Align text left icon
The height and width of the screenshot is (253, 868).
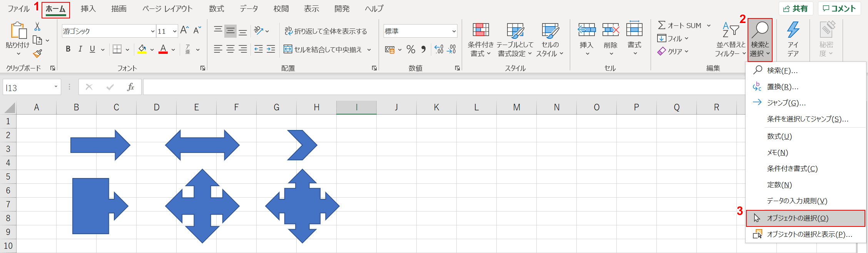218,49
